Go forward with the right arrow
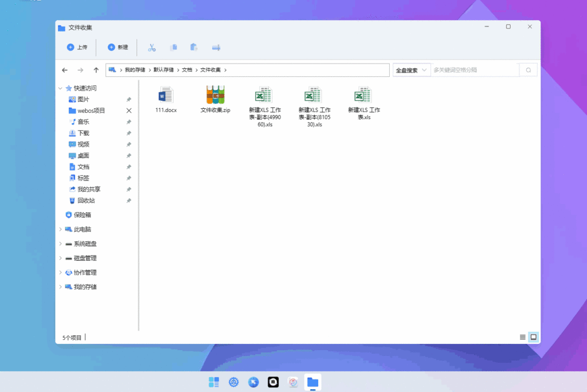 tap(80, 70)
